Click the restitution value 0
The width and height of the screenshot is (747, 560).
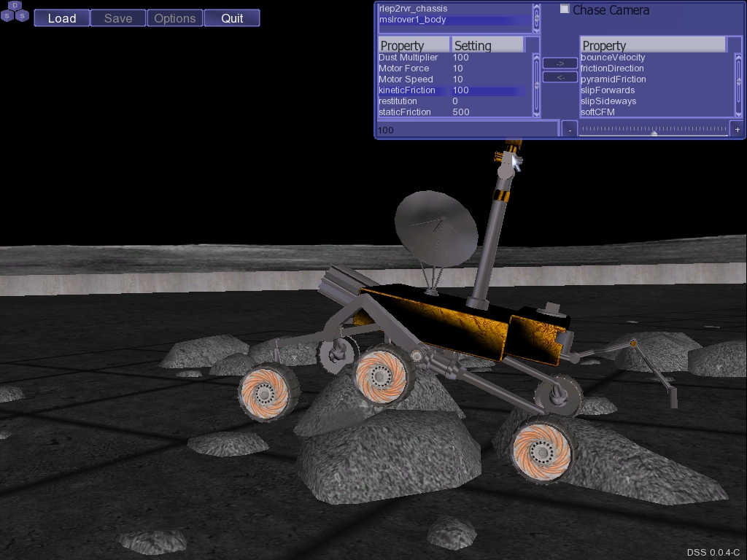pyautogui.click(x=455, y=101)
